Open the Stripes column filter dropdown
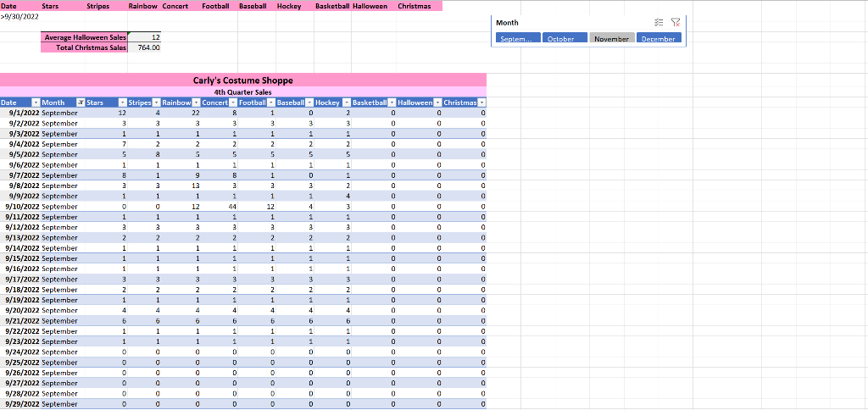This screenshot has width=868, height=410. point(156,102)
